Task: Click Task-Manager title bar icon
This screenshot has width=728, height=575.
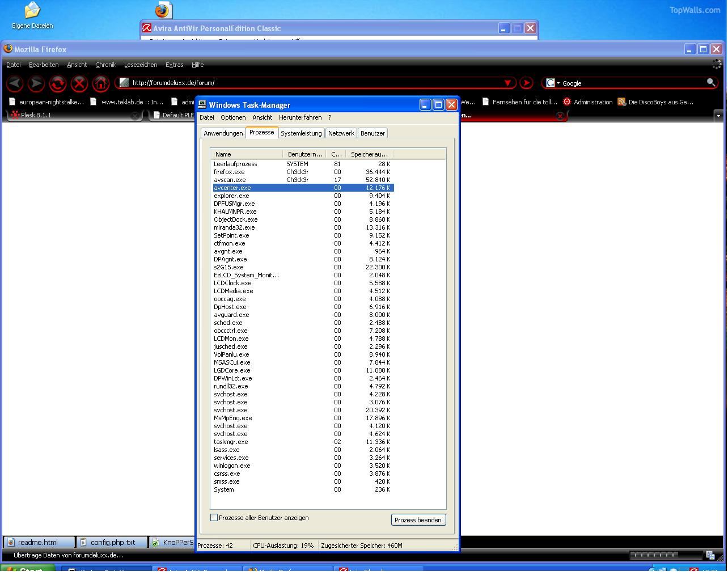Action: (202, 105)
